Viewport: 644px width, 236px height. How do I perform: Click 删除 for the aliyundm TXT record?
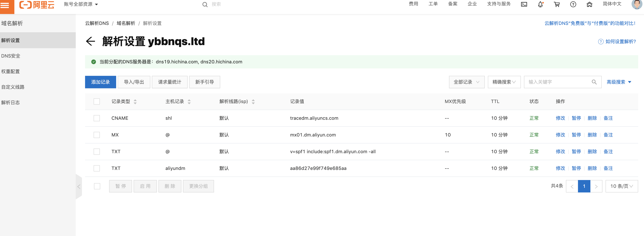[592, 168]
